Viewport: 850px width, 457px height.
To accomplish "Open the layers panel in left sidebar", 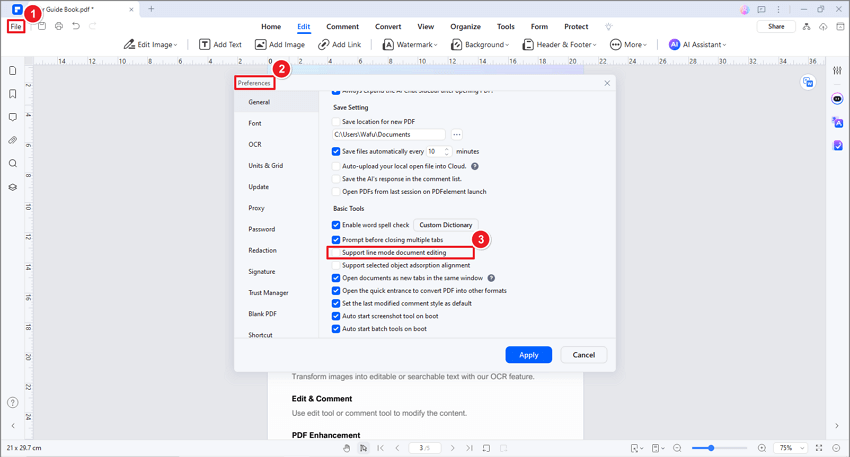I will 12,187.
